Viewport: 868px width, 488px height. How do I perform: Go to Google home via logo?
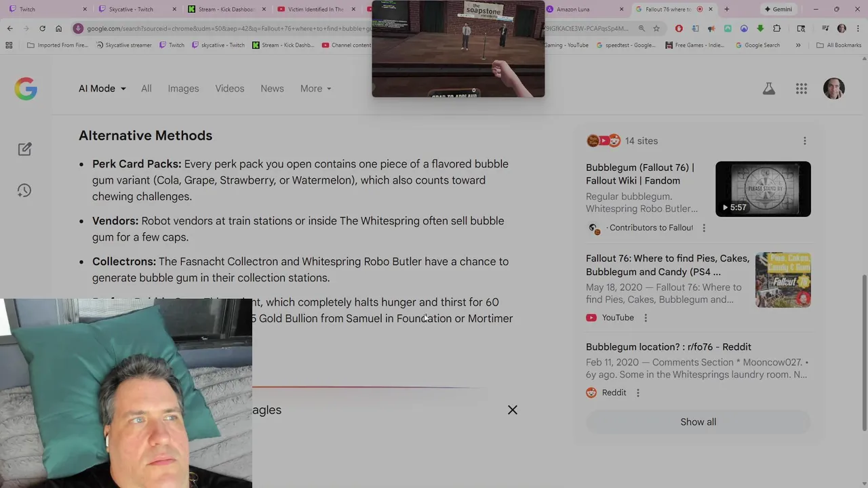26,89
